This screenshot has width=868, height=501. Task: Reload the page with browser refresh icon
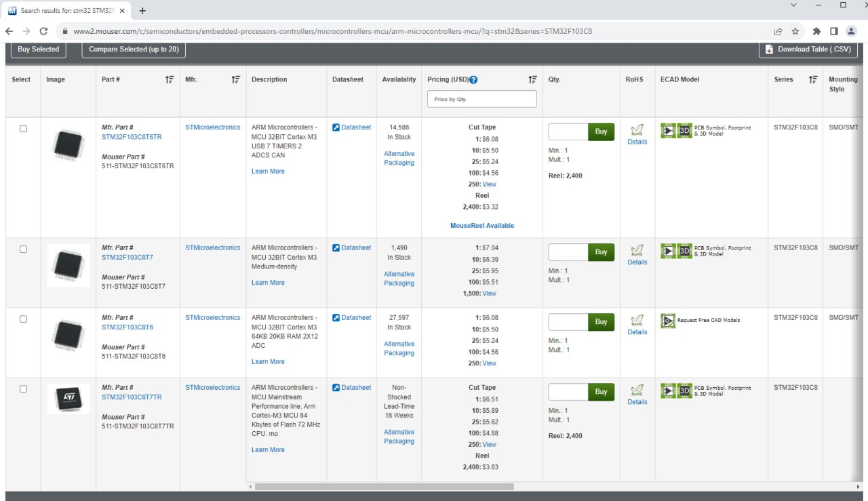[44, 31]
